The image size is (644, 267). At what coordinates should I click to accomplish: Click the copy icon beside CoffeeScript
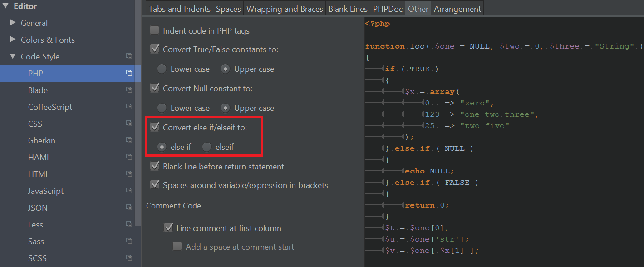pos(129,107)
